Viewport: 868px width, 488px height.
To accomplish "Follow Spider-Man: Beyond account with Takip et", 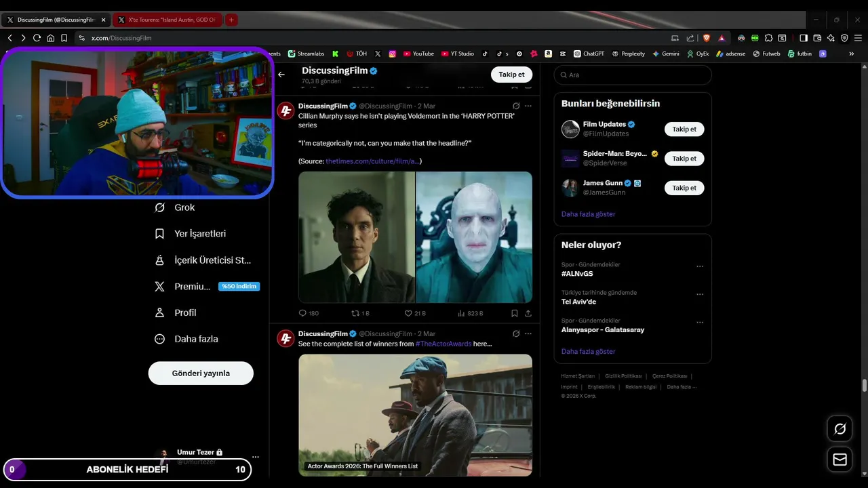I will pyautogui.click(x=684, y=159).
